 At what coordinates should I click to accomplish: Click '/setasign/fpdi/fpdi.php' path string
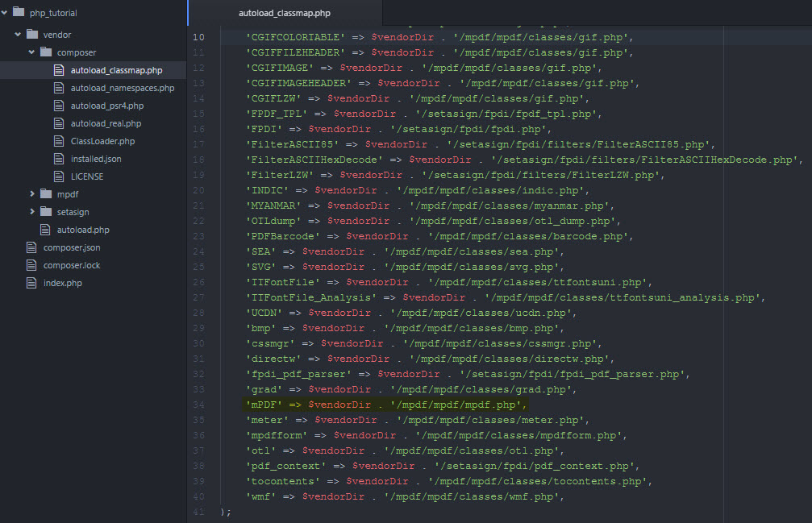468,129
